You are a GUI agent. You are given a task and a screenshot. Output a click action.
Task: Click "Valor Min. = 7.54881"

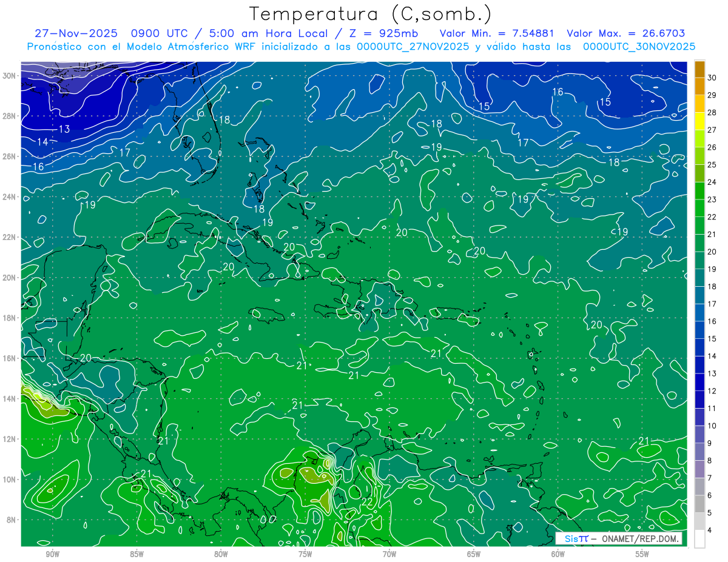point(498,34)
